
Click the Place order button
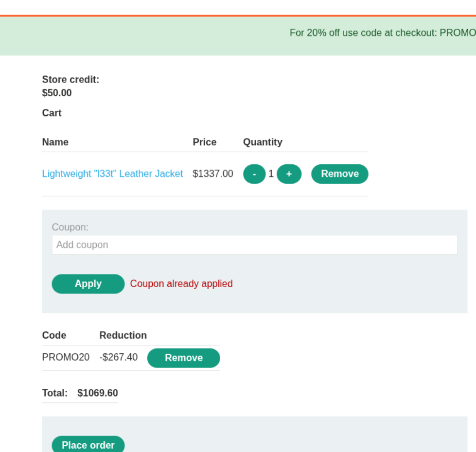tap(88, 445)
